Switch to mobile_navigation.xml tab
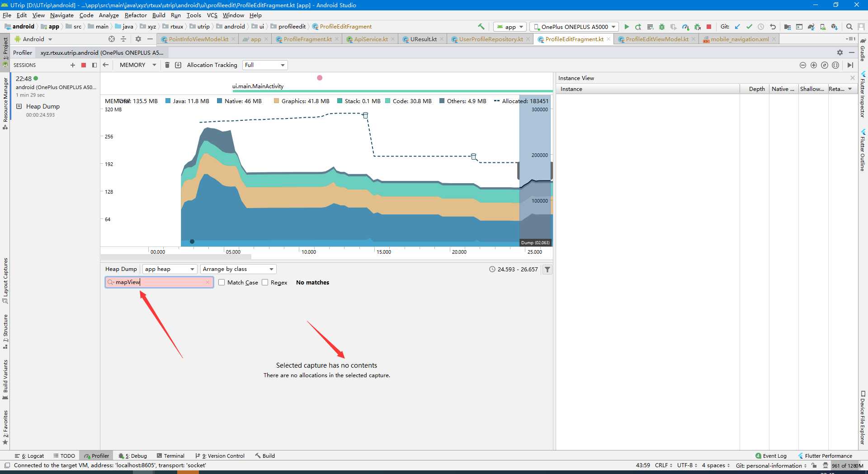The height and width of the screenshot is (474, 868). 740,39
